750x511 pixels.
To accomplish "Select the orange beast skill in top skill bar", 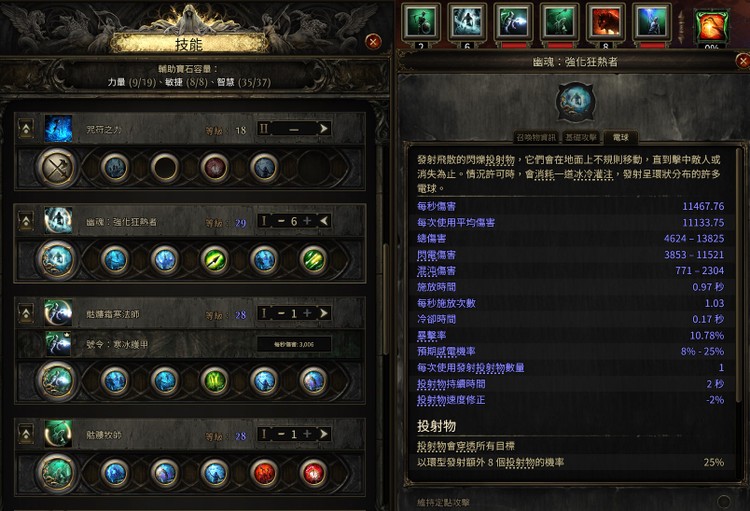I will (606, 22).
